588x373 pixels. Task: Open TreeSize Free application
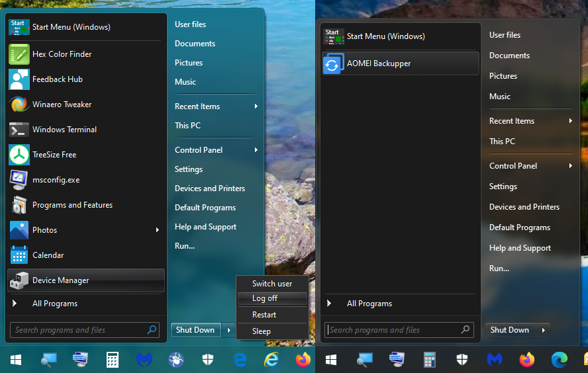19,155
